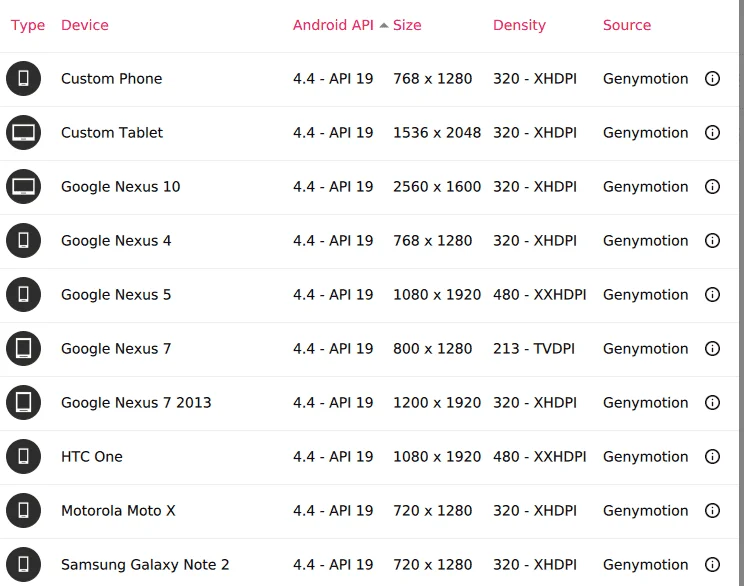
Task: Click the Motorola Moto X phone icon
Action: [23, 511]
